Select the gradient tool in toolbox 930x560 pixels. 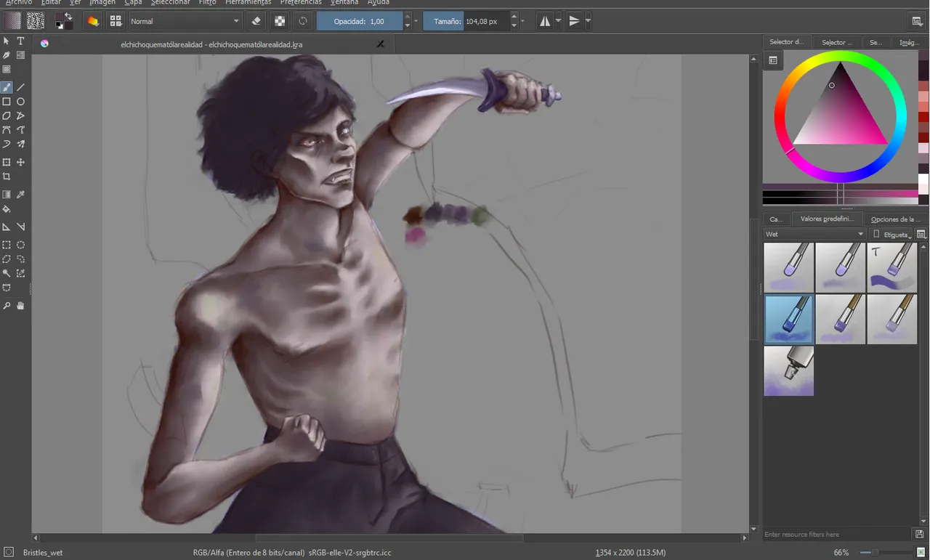(7, 195)
